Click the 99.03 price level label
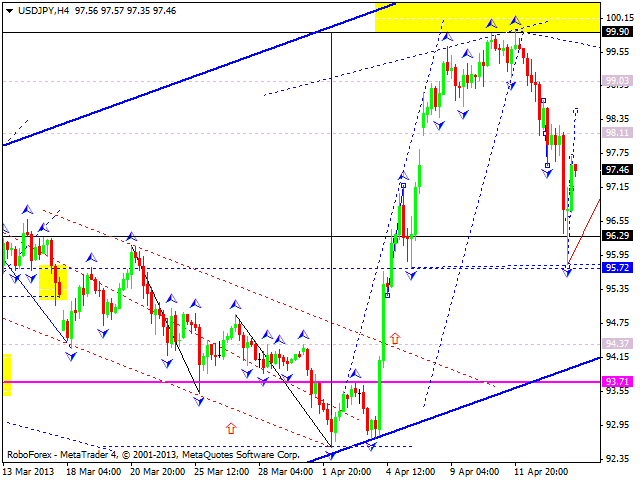640x480 pixels. pyautogui.click(x=617, y=81)
